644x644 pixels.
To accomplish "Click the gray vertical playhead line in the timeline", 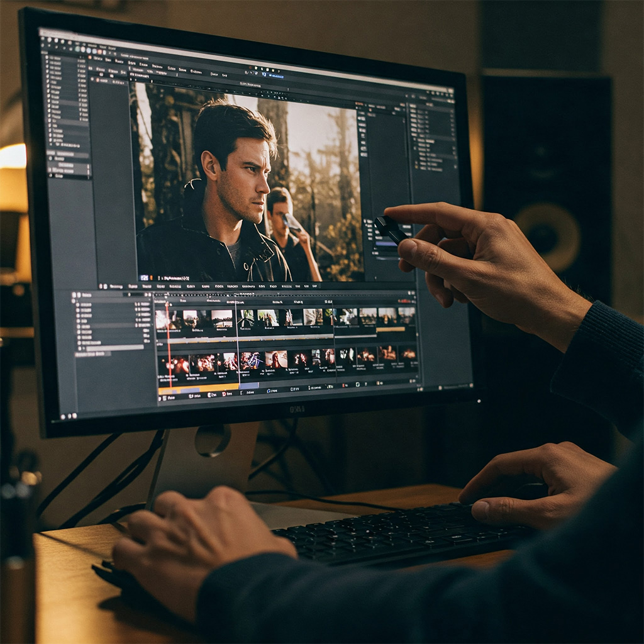I will (237, 343).
